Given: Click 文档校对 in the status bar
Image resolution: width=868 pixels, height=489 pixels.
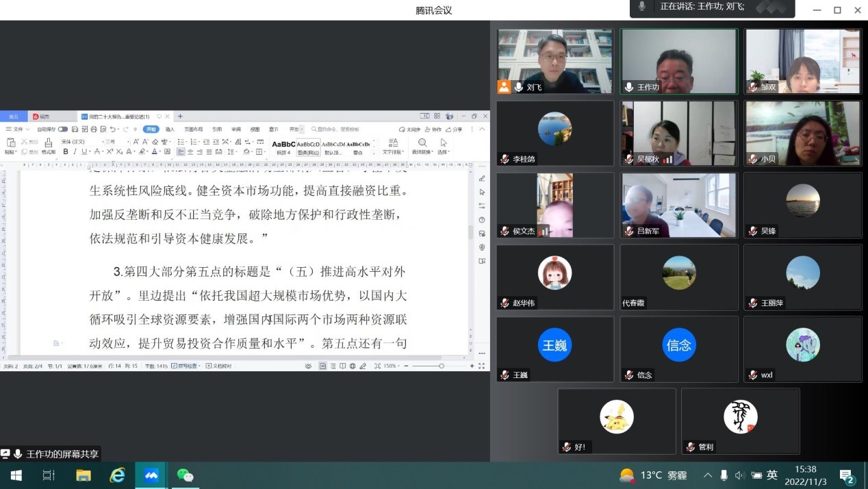Looking at the screenshot, I should click(218, 366).
